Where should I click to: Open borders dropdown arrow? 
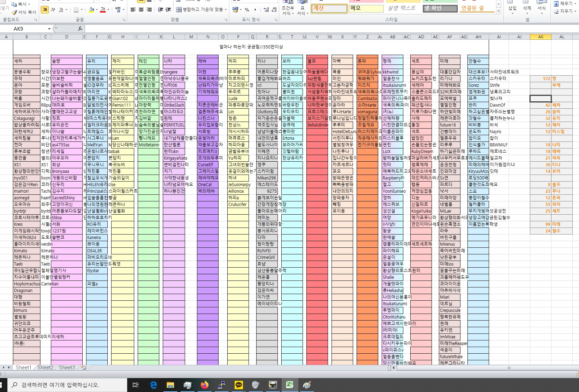[82, 10]
